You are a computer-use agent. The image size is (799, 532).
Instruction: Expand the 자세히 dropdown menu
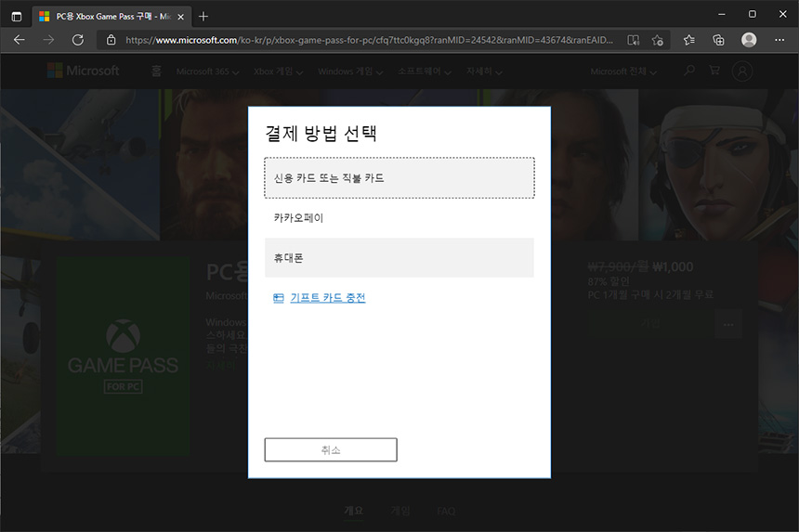pyautogui.click(x=484, y=71)
